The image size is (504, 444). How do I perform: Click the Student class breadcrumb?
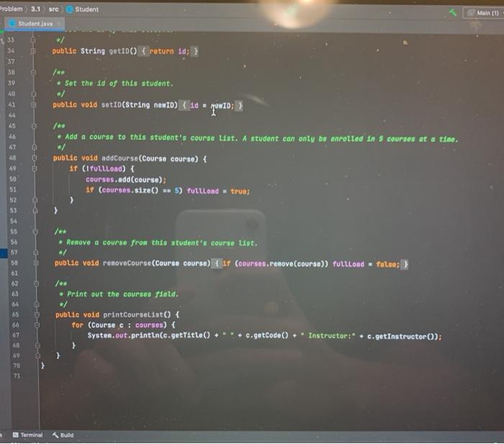coord(86,9)
